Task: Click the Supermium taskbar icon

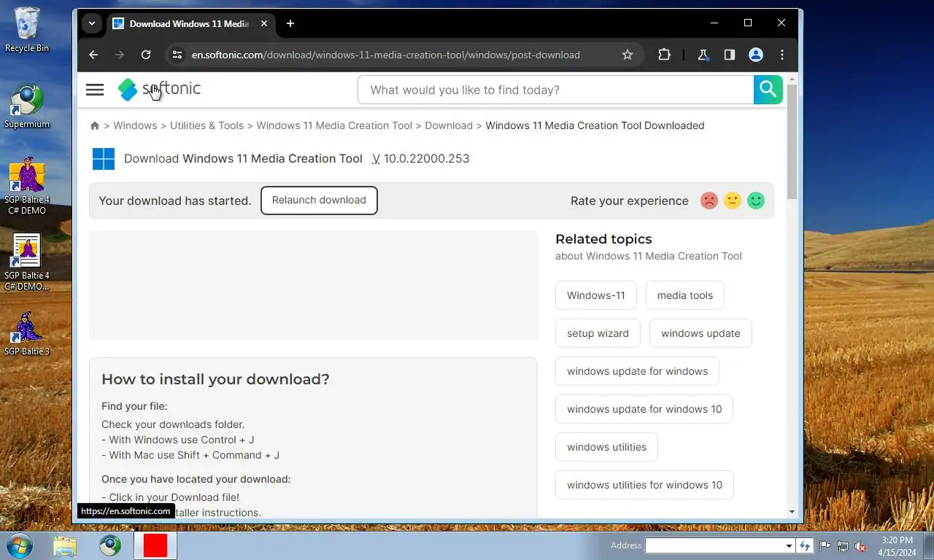Action: pos(110,545)
